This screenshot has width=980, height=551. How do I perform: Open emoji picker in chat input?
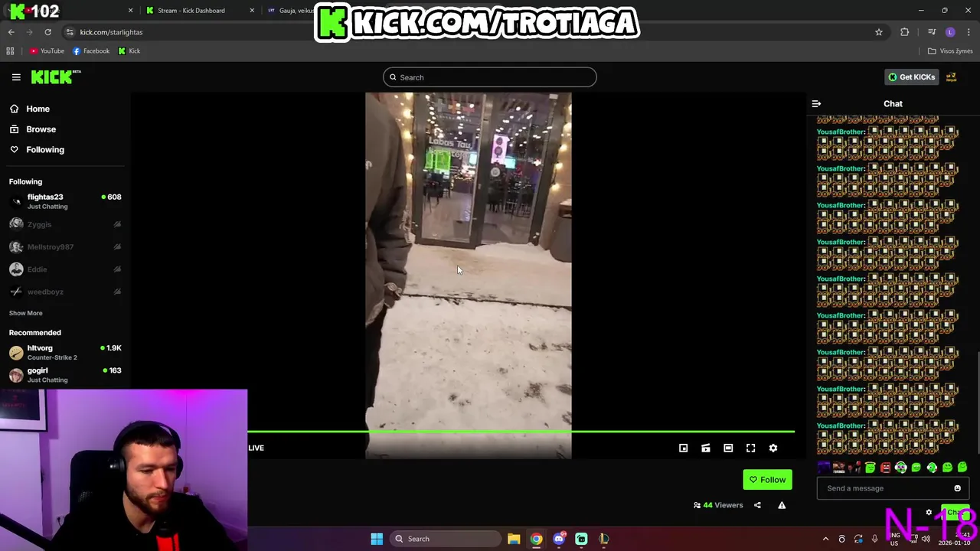(957, 488)
